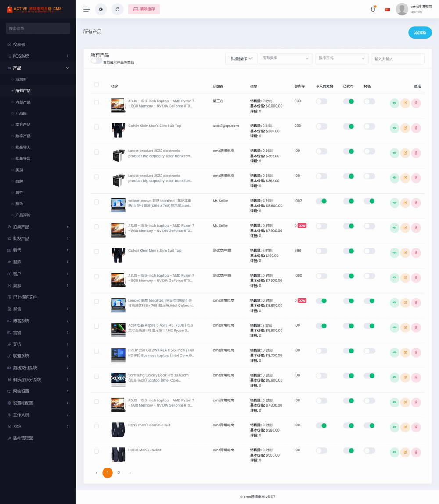Expand the POS系统 sidebar menu
This screenshot has height=504, width=439.
pos(38,56)
